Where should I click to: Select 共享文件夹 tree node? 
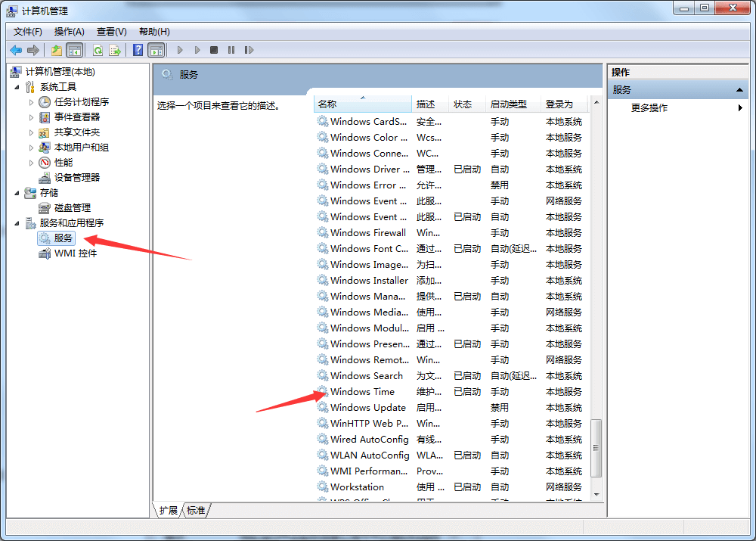point(77,132)
